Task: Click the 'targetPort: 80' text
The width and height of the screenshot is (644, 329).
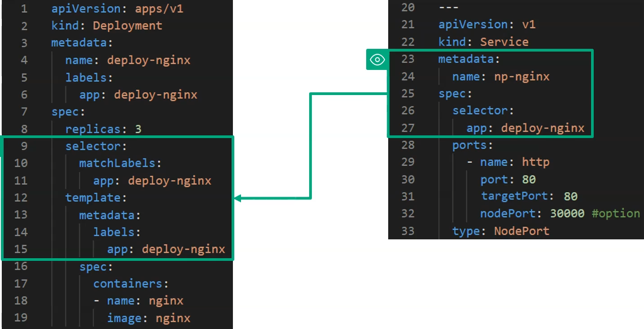Action: click(529, 196)
